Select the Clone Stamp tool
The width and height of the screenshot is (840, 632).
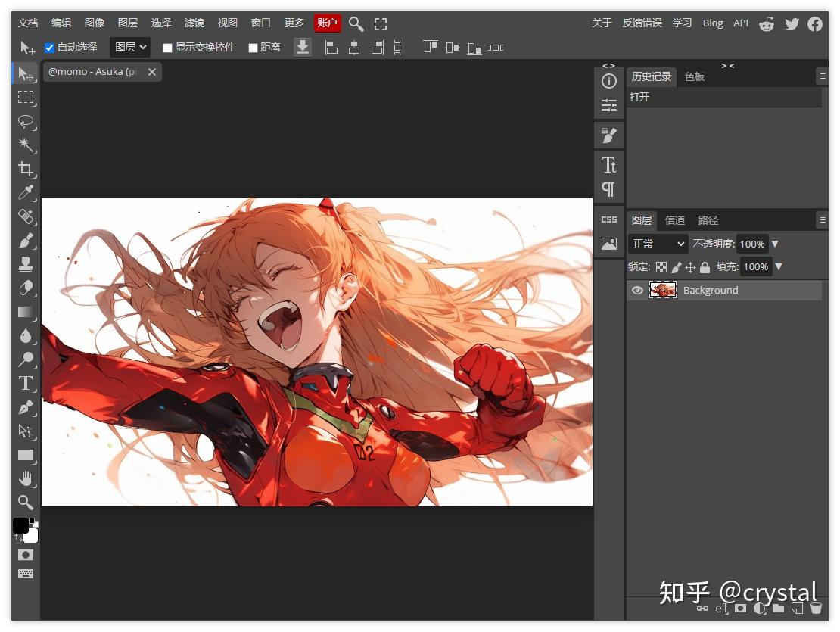click(x=25, y=264)
